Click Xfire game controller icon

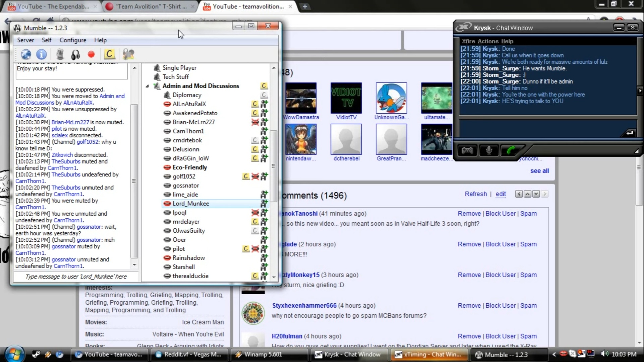pos(467,150)
